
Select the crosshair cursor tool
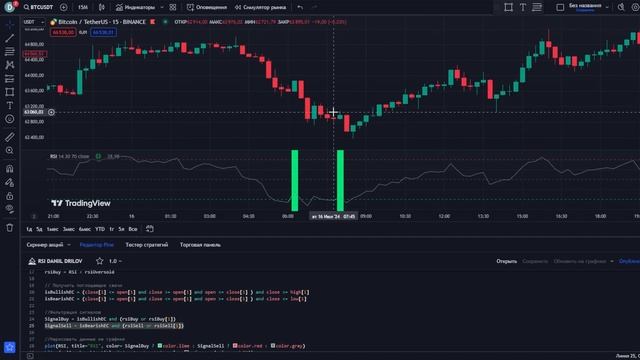click(x=10, y=24)
